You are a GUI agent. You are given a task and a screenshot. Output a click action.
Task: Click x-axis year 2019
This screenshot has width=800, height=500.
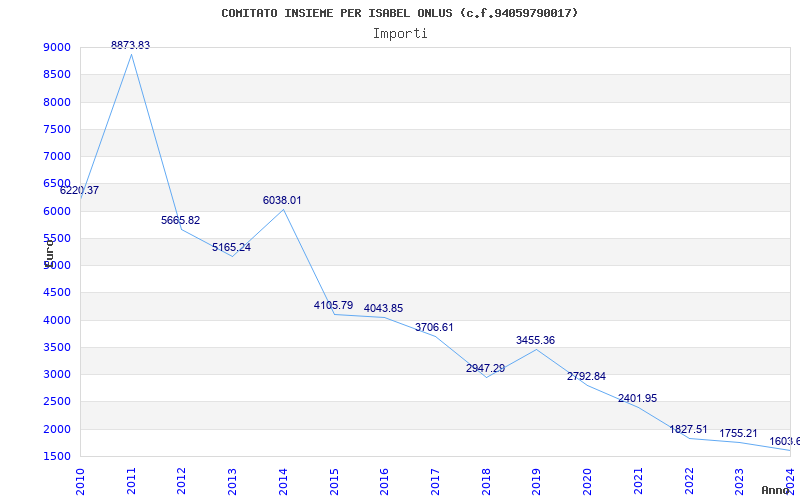536,481
